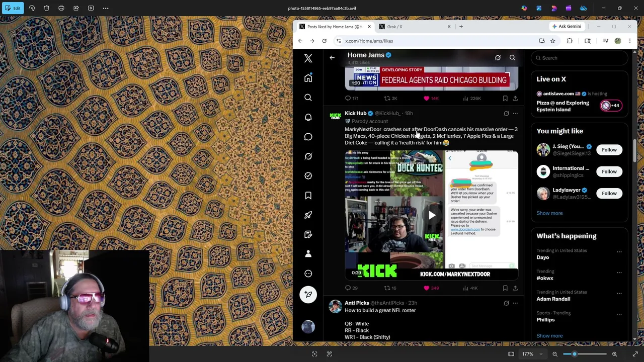Open the browser extensions puzzle icon
This screenshot has height=362, width=644.
click(x=570, y=41)
